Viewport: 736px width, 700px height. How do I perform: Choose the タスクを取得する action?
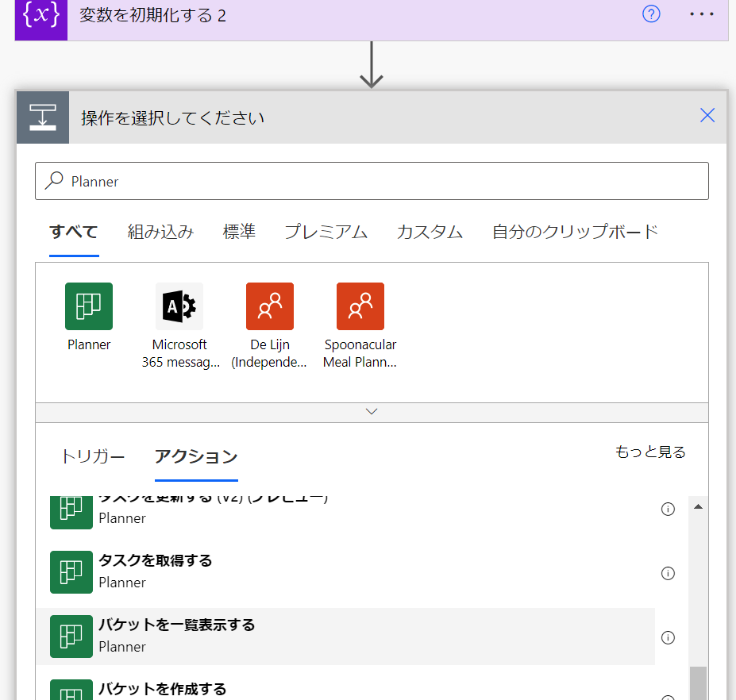tap(345, 572)
